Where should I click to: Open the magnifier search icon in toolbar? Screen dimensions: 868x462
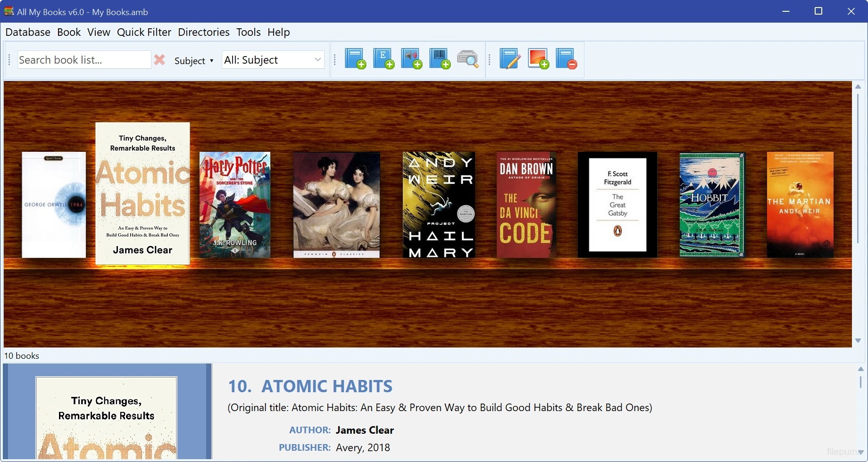coord(467,59)
